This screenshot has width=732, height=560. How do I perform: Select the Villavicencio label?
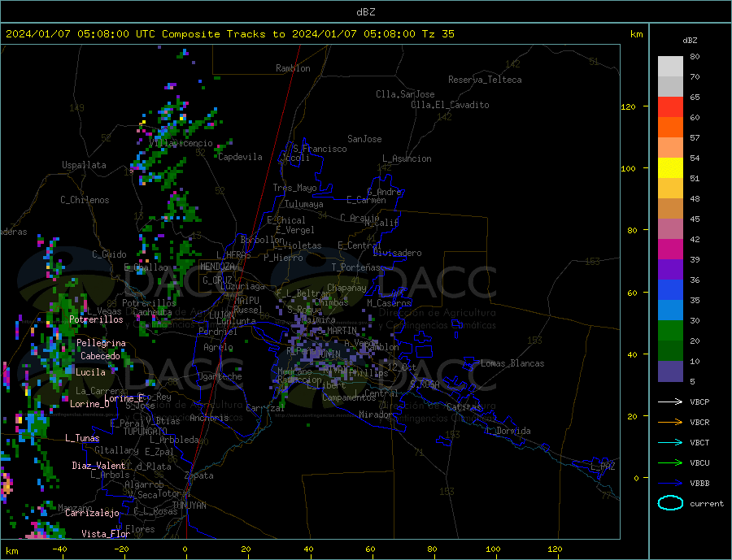point(181,144)
